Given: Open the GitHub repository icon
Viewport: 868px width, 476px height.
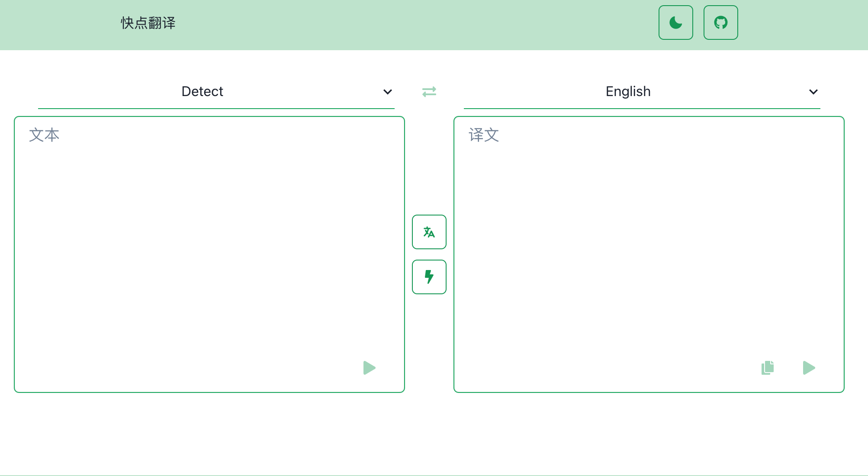Looking at the screenshot, I should tap(720, 23).
